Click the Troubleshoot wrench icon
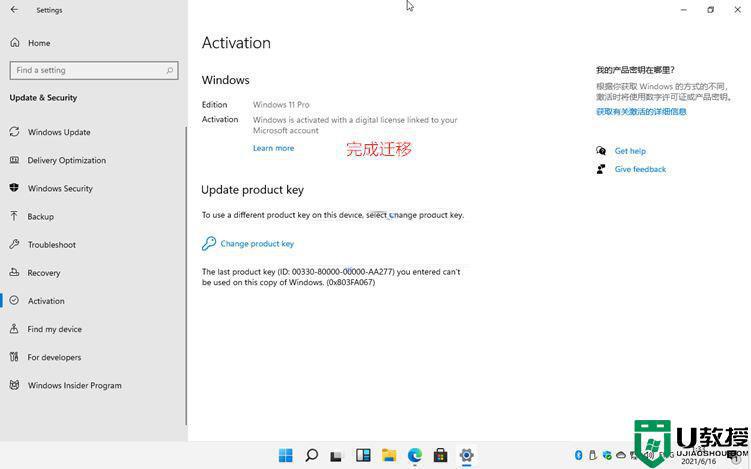Image resolution: width=751 pixels, height=469 pixels. [x=14, y=244]
